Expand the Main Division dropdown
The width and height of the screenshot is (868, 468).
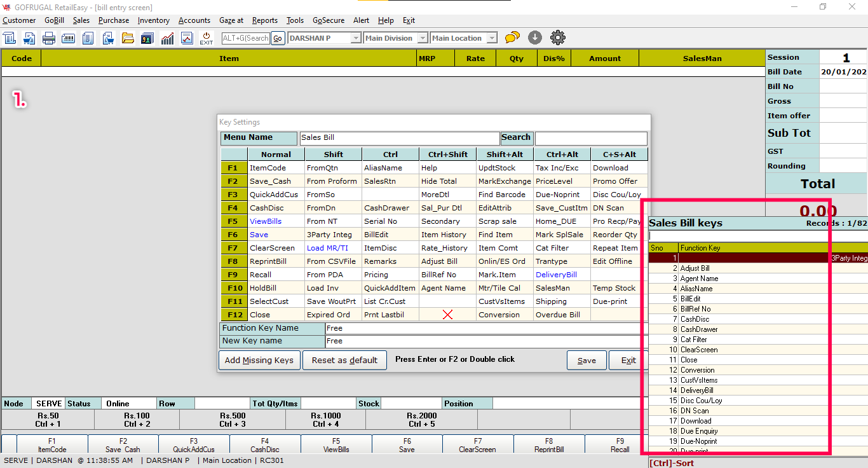(x=422, y=38)
